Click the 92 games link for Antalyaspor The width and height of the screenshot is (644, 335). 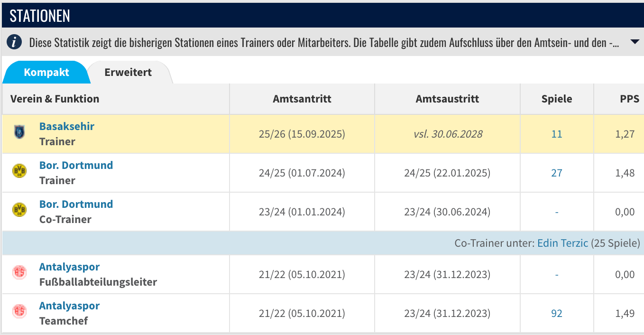pos(557,313)
